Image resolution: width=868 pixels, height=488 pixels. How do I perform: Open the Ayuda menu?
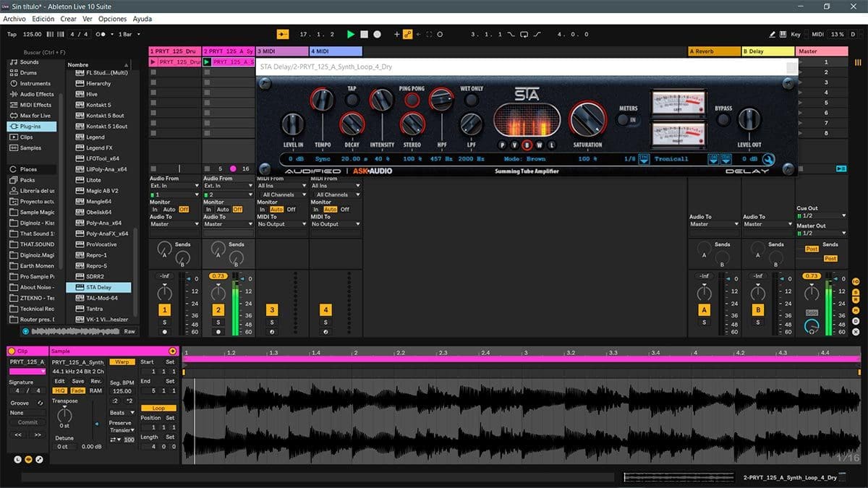[x=142, y=19]
